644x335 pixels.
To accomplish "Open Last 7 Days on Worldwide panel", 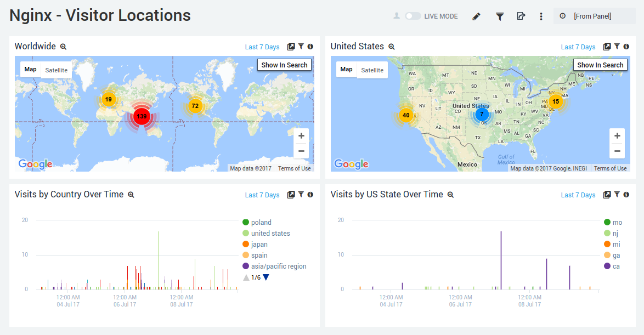I will click(x=262, y=47).
